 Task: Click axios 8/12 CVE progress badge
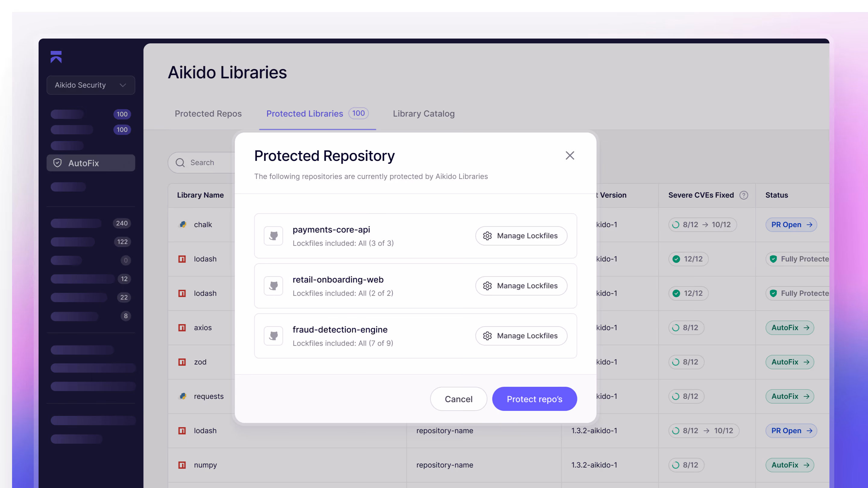click(x=686, y=328)
